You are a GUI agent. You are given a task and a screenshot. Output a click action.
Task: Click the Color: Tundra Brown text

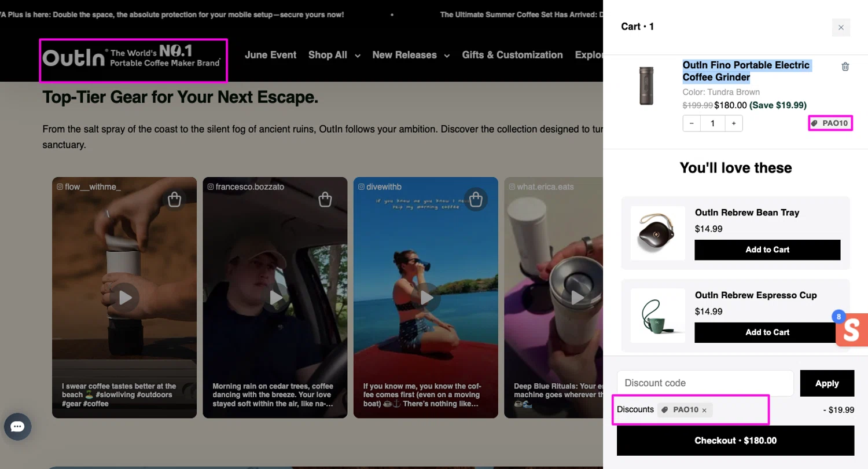pos(721,92)
